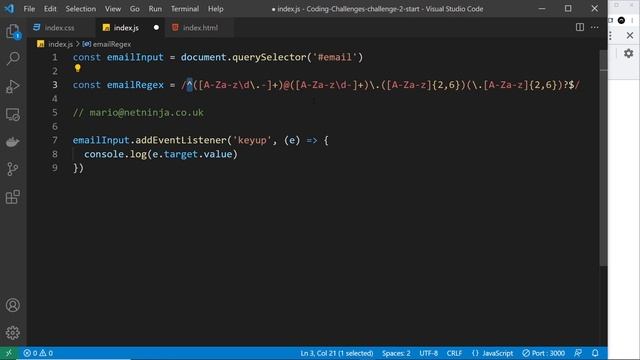Open the Explorer view in activity bar
The height and width of the screenshot is (360, 640).
tap(13, 31)
